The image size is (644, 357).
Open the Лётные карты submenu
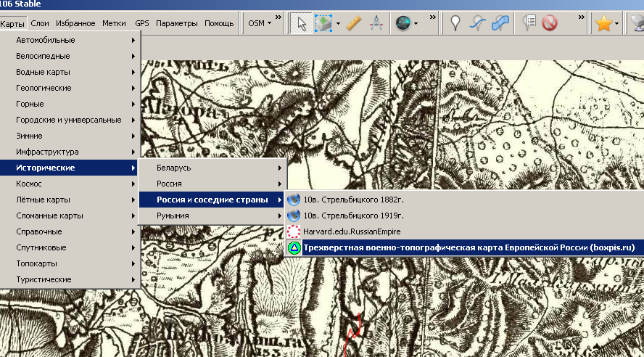pos(70,200)
